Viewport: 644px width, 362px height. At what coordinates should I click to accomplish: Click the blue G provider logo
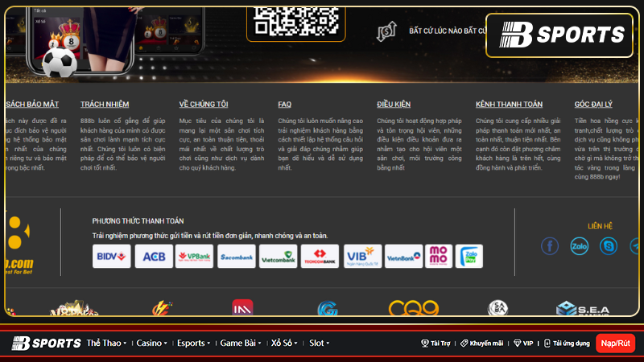coord(328,308)
